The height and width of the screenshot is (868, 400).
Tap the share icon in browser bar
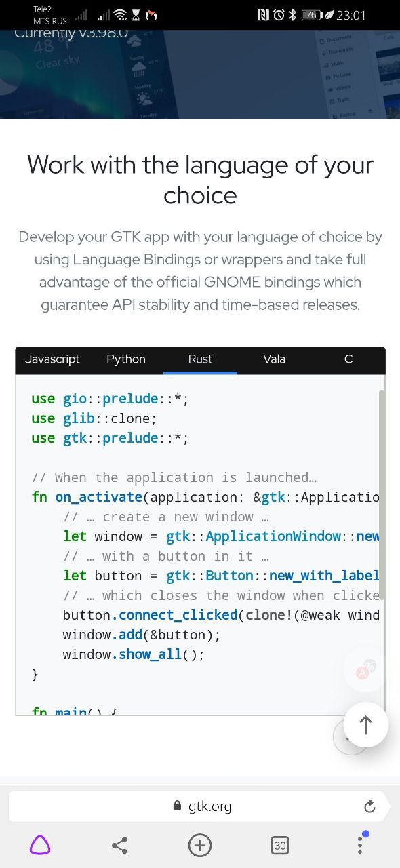pyautogui.click(x=119, y=845)
